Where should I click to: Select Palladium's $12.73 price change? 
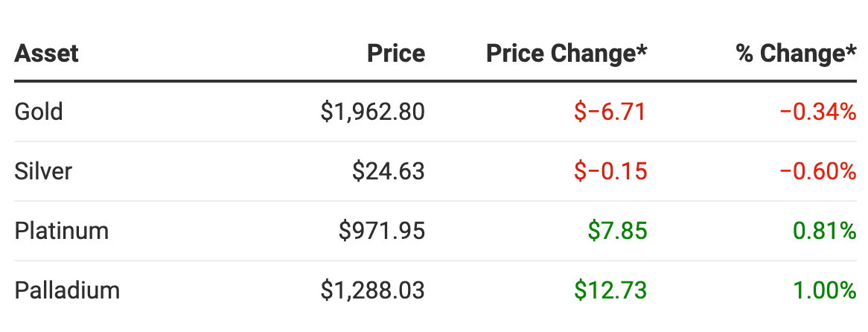pyautogui.click(x=610, y=290)
